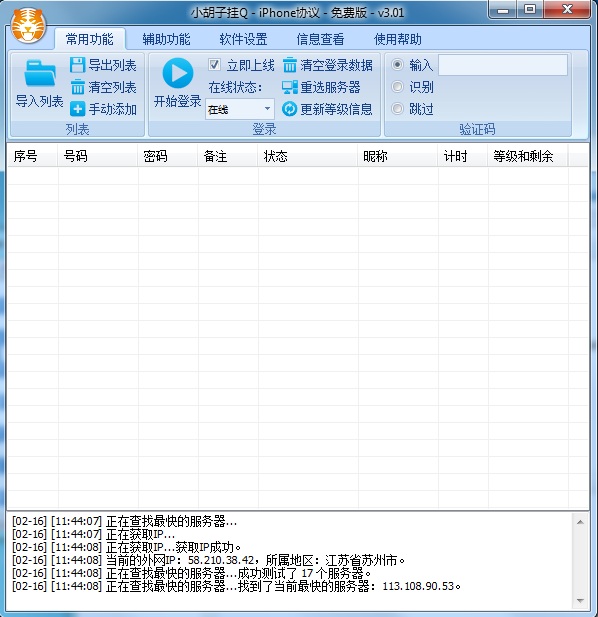Open the 使用帮助 tab
Viewport: 598px width, 617px height.
[397, 39]
